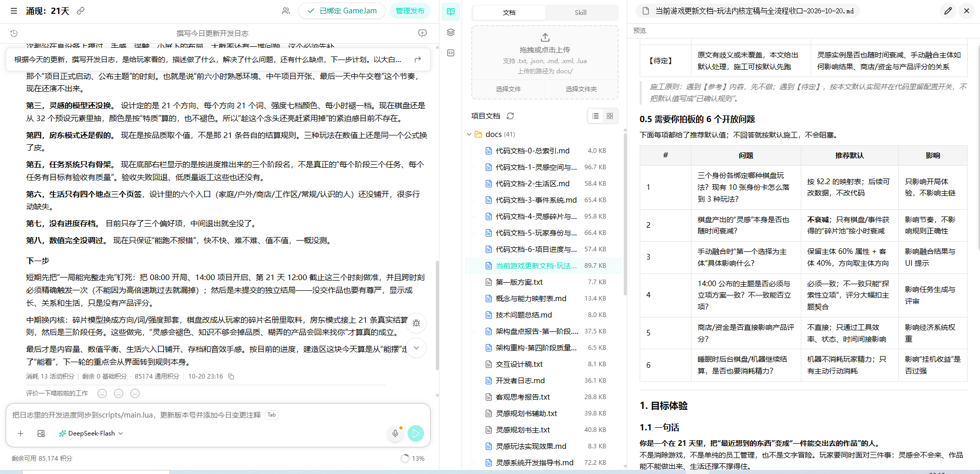Screen dimensions: 980x474
Task: Edit the document with pencil icon
Action: 948,11
